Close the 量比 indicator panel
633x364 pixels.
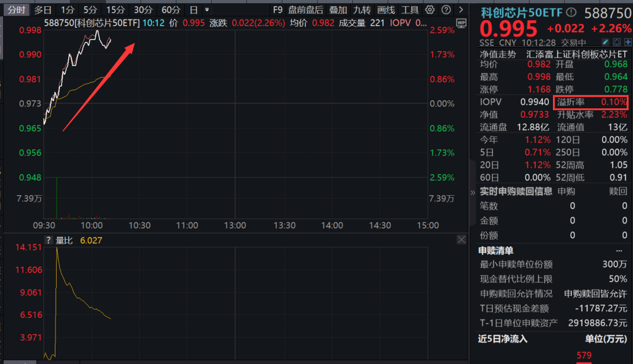pos(461,239)
